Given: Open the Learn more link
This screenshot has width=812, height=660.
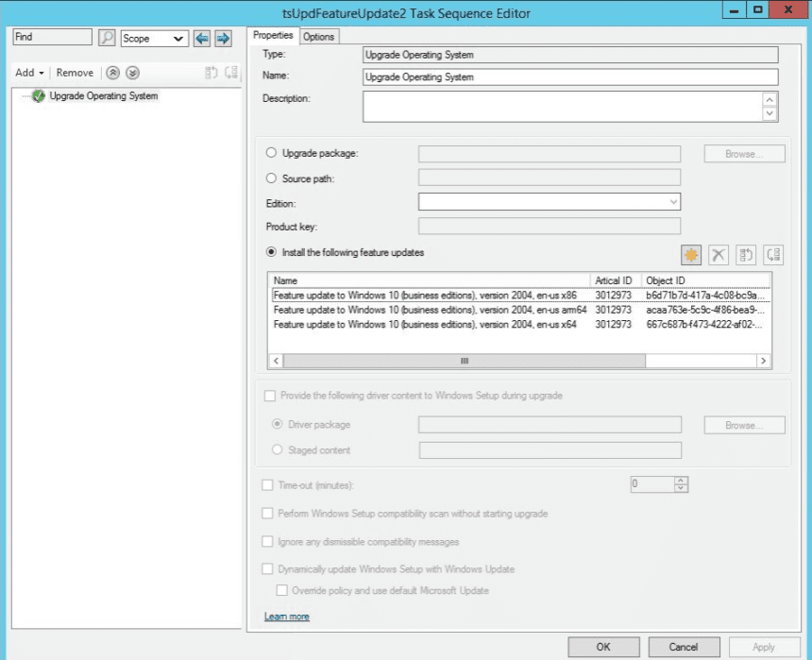Looking at the screenshot, I should pos(286,616).
